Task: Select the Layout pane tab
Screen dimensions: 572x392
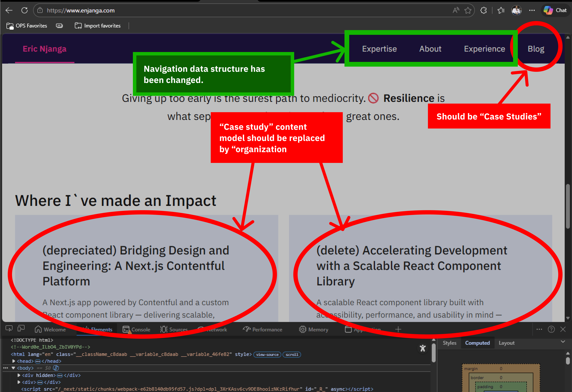Action: 507,343
